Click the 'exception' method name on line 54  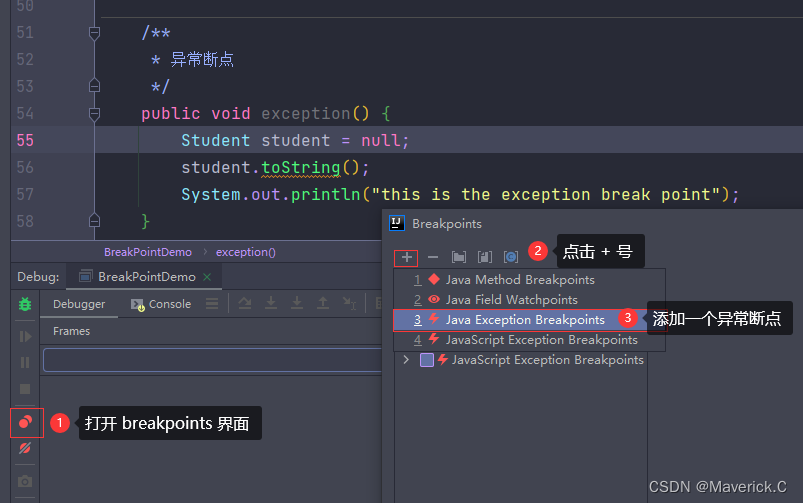[306, 114]
